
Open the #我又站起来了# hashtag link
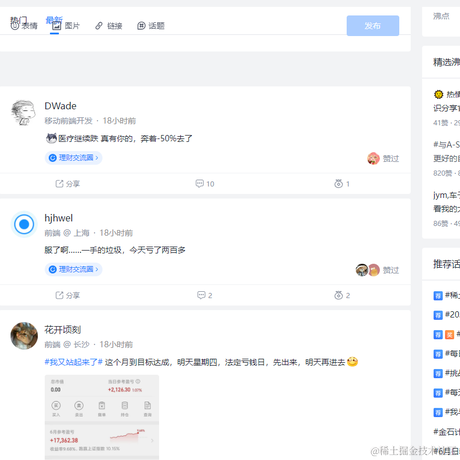tap(74, 362)
